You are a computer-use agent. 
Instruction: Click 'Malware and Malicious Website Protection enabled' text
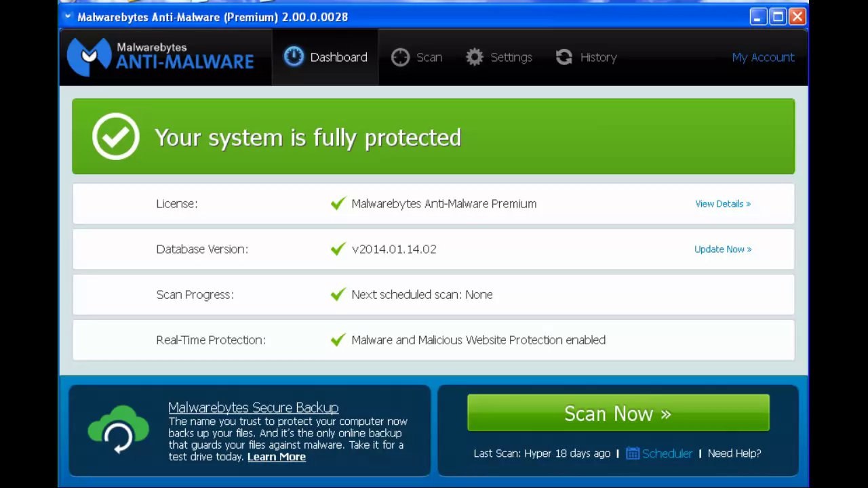pos(478,340)
